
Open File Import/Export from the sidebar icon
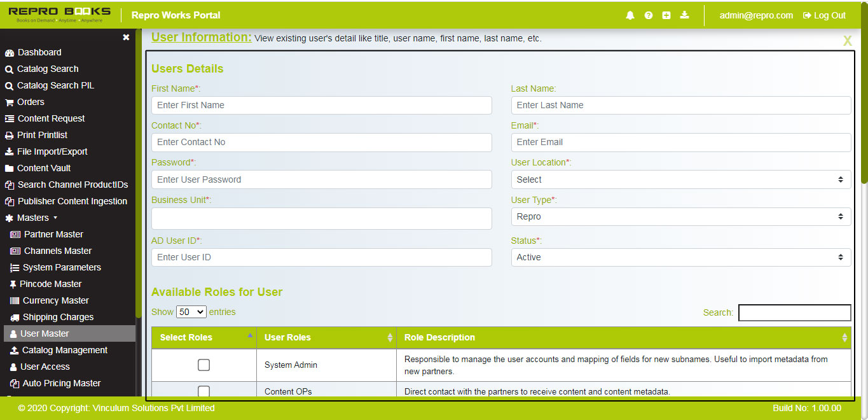pyautogui.click(x=9, y=151)
